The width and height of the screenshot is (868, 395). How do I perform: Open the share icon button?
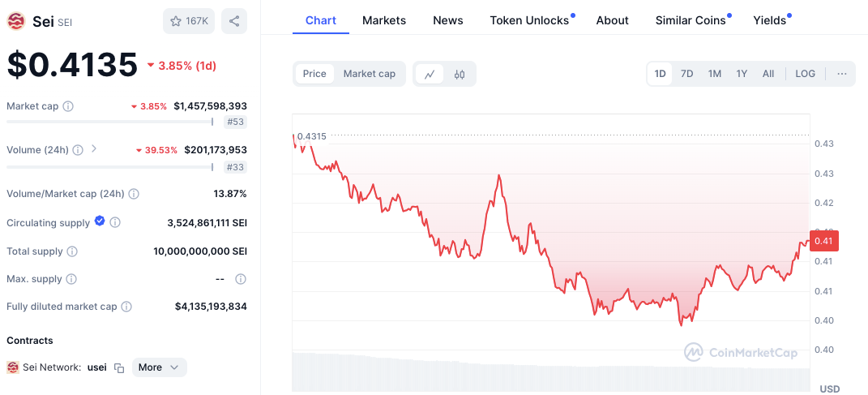pos(234,21)
